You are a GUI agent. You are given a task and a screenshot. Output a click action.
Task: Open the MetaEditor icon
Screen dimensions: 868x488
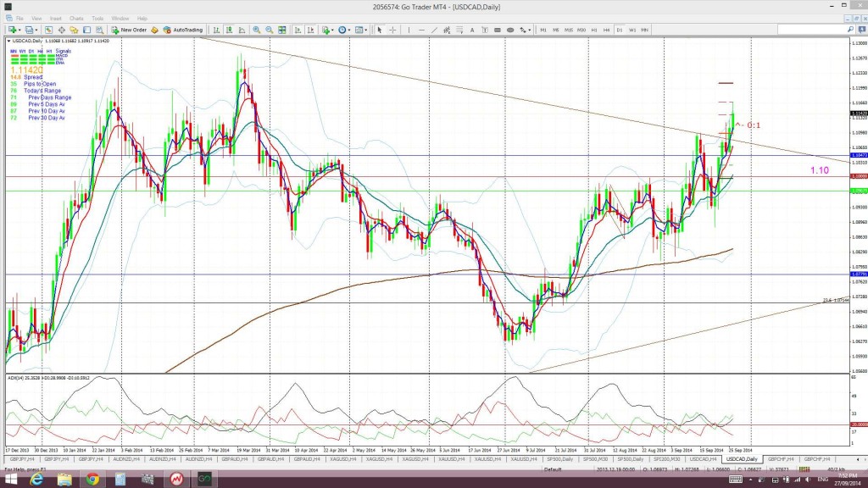(x=154, y=30)
